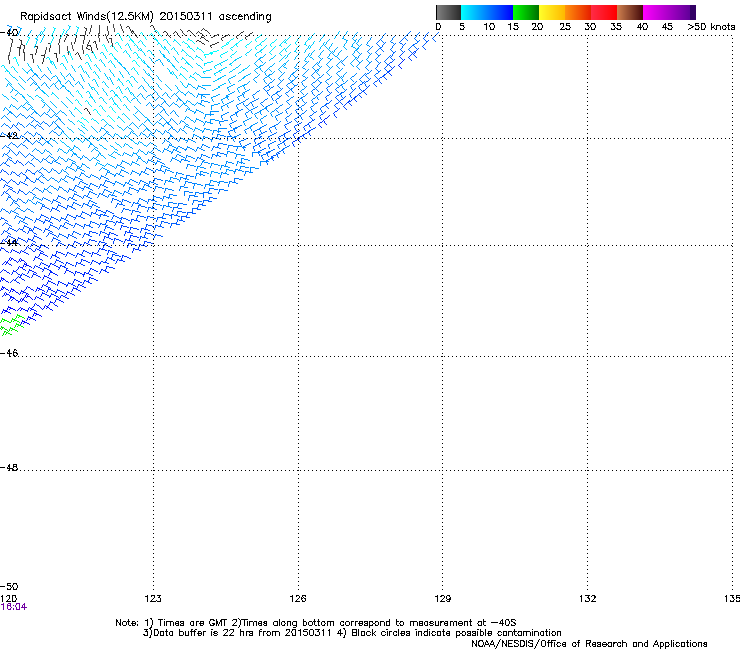The image size is (740, 650).
Task: Click the "10" label under the color bar
Action: [489, 27]
